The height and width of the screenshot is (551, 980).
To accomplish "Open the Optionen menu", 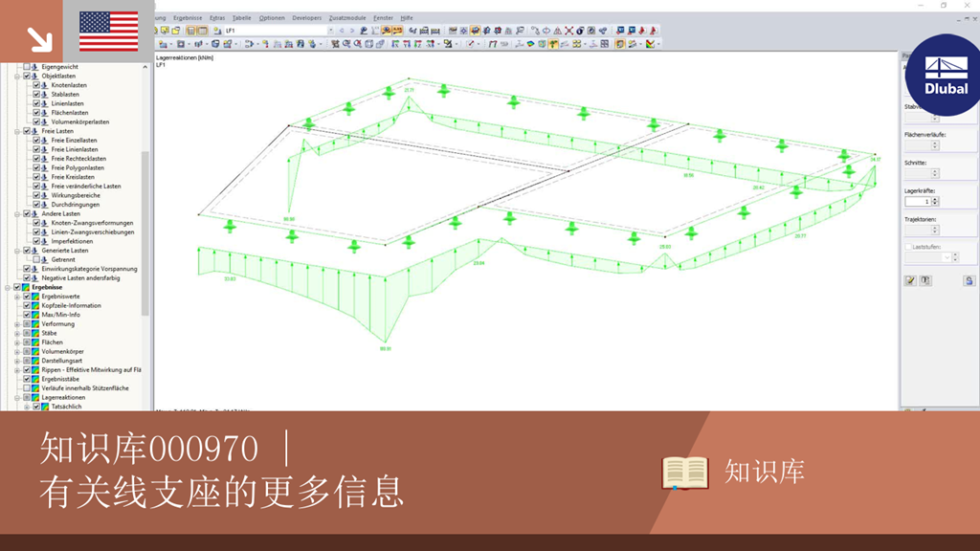I will 271,18.
